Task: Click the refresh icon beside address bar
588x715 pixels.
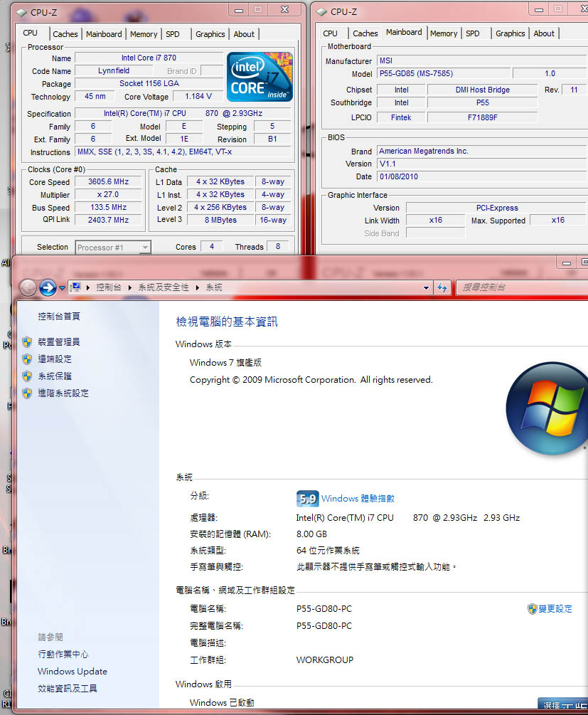Action: (442, 287)
